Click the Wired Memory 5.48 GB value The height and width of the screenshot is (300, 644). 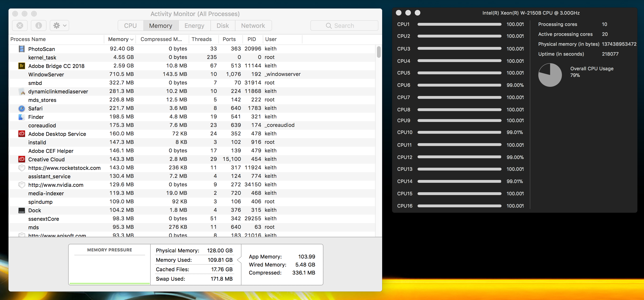tap(305, 265)
